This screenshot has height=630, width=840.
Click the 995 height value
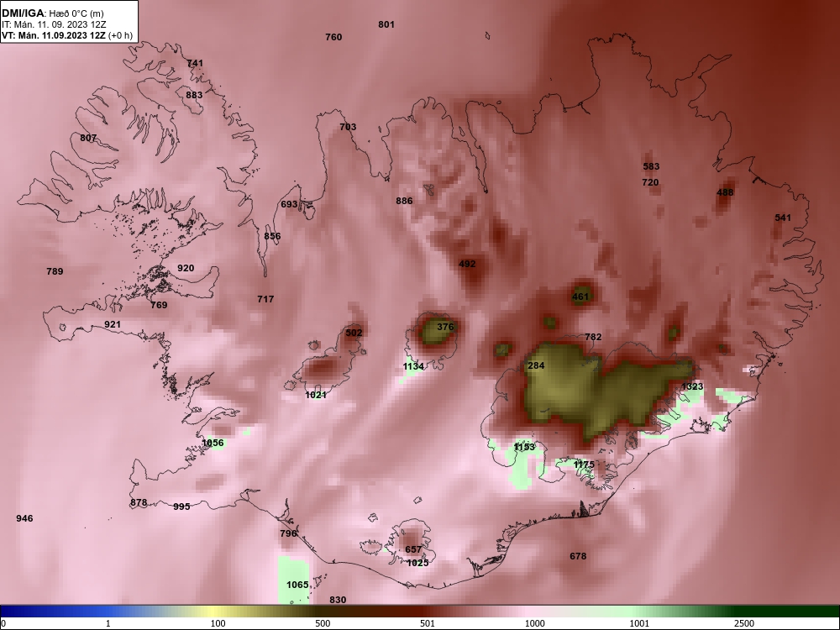[x=181, y=507]
